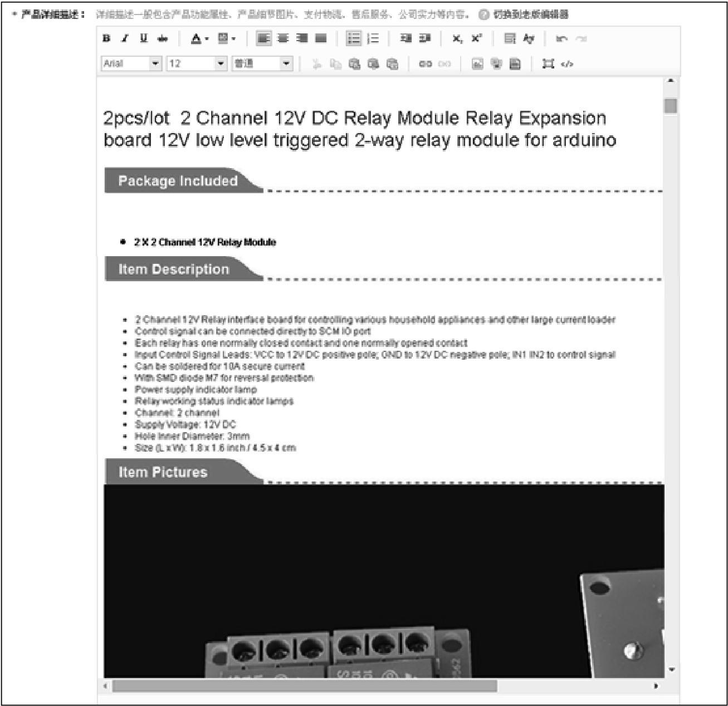The height and width of the screenshot is (706, 728).
Task: Click 'Can be soldered for 10A' line
Action: [219, 366]
